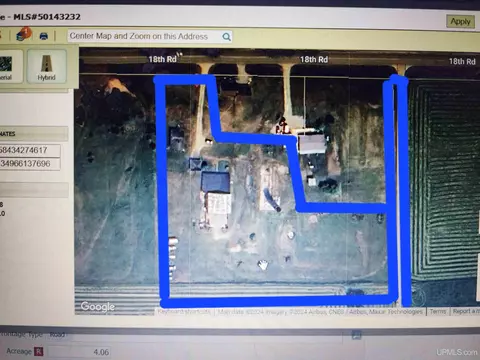Click the Acreage field showing 4.06
The width and height of the screenshot is (480, 360).
pyautogui.click(x=80, y=352)
